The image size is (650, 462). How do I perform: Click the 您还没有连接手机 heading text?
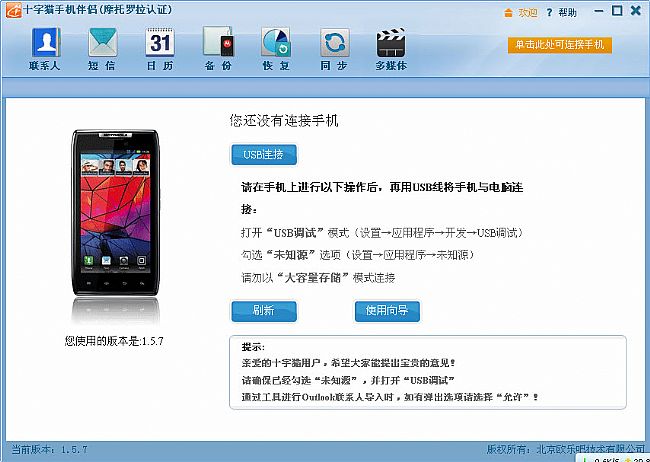283,121
